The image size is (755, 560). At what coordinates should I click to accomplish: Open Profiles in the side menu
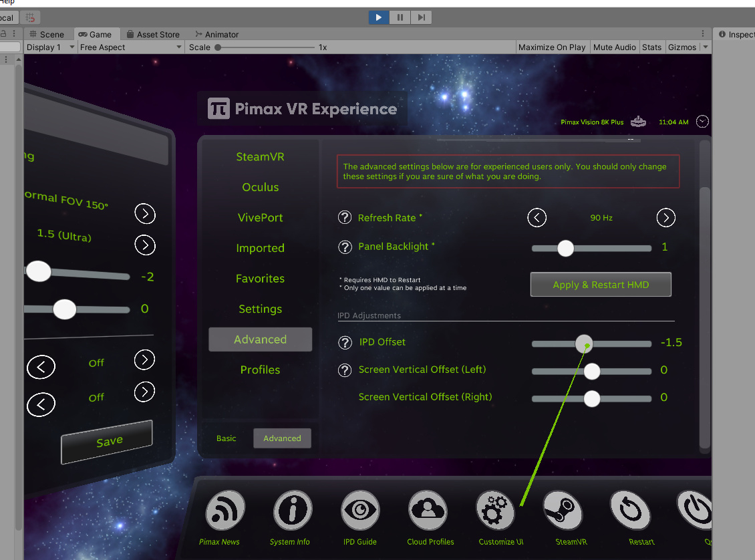(260, 370)
